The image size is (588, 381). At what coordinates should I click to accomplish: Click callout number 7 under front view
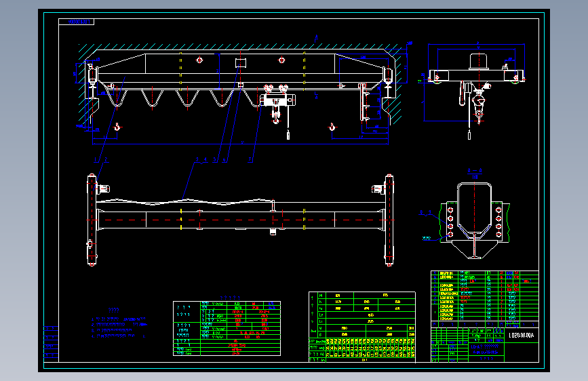(250, 159)
